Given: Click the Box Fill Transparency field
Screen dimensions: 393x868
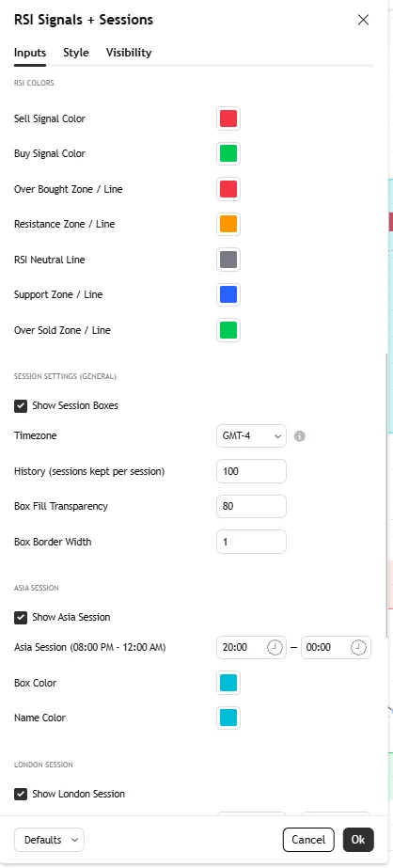Looking at the screenshot, I should click(x=251, y=507).
